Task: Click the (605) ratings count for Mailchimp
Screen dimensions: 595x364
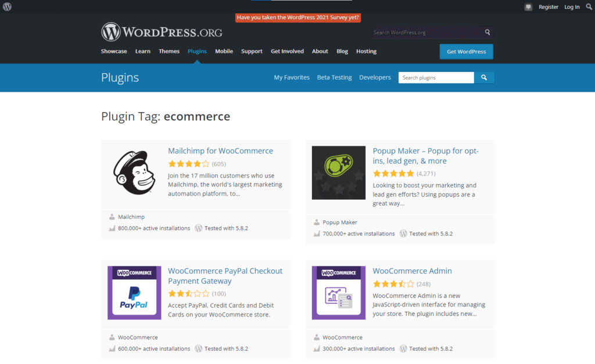Action: pos(218,164)
